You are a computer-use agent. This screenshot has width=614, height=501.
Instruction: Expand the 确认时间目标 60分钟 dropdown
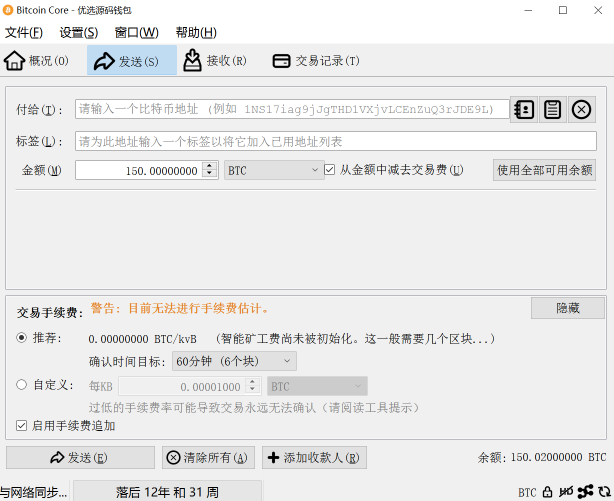pos(233,361)
